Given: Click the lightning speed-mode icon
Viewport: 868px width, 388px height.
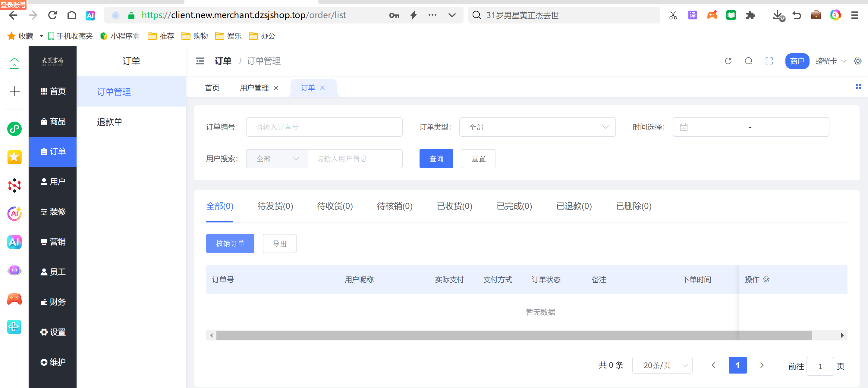Looking at the screenshot, I should pyautogui.click(x=414, y=15).
